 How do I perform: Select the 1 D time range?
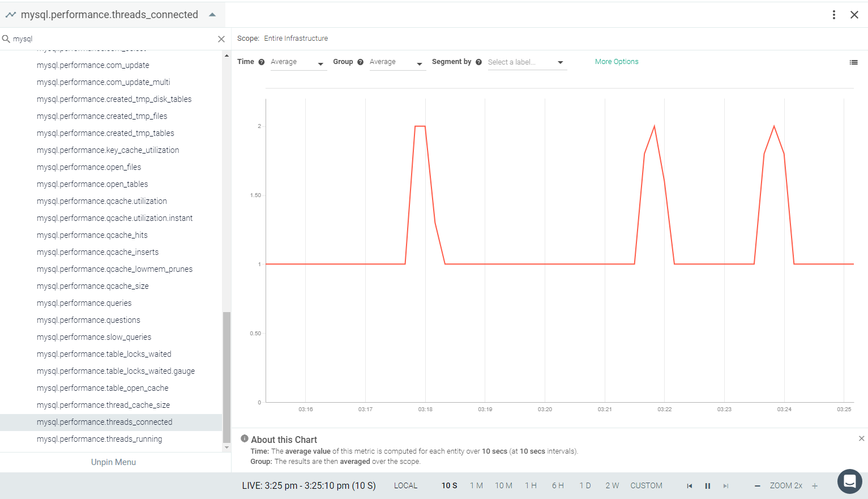coord(585,486)
